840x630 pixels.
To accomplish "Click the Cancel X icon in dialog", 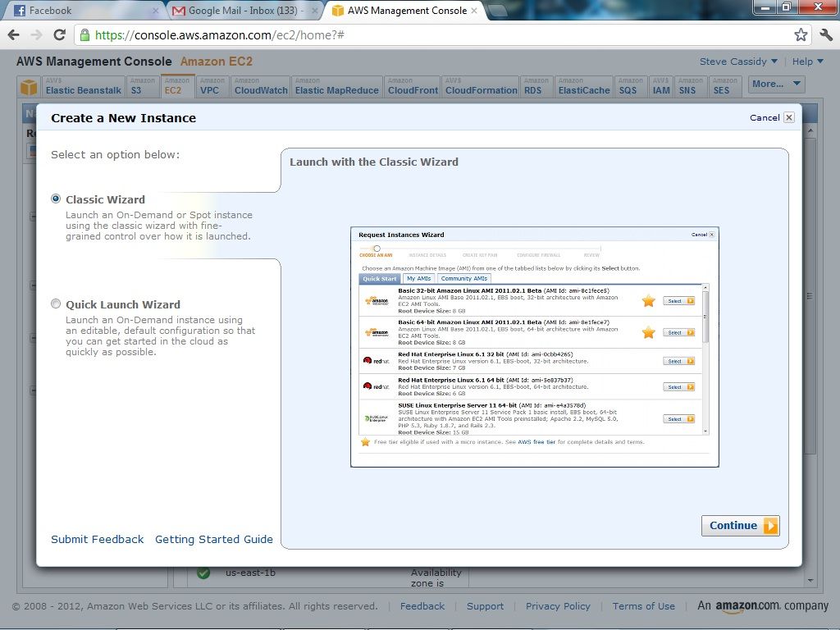I will click(x=788, y=118).
